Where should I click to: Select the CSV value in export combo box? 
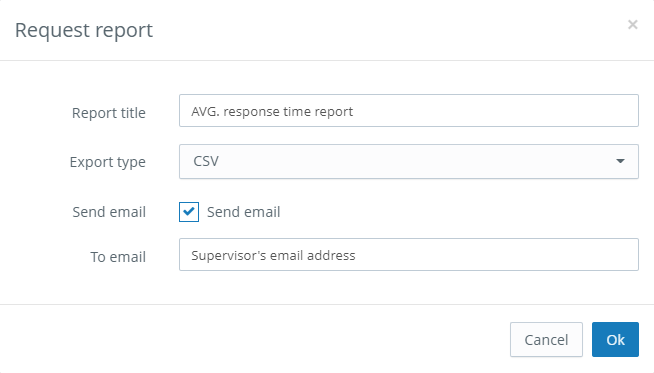click(206, 161)
